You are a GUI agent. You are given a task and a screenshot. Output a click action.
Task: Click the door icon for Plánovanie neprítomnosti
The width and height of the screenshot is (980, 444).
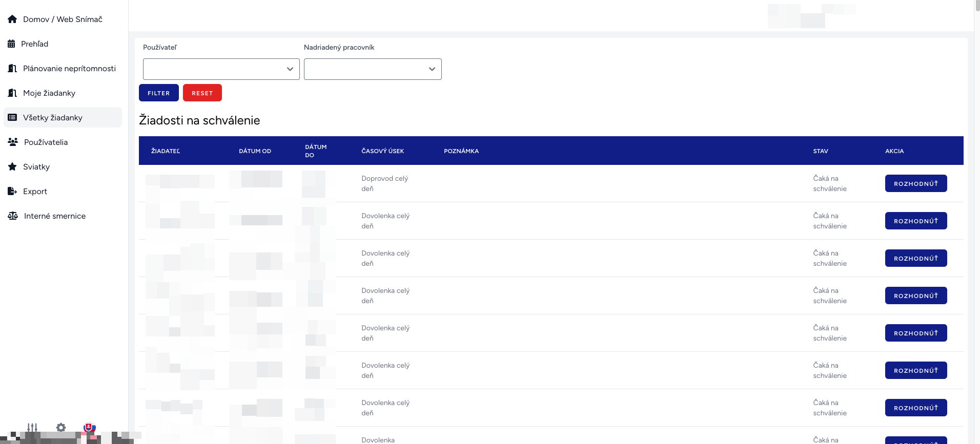coord(12,69)
